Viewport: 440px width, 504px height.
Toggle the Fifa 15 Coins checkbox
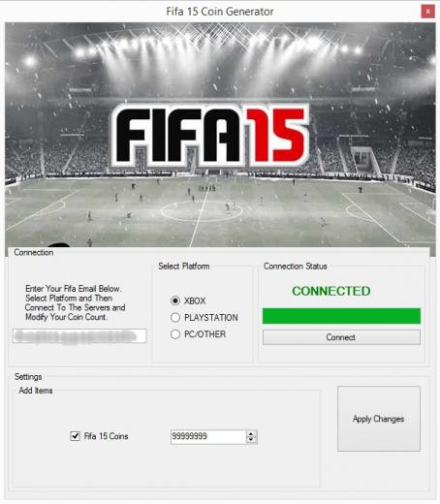[x=75, y=436]
